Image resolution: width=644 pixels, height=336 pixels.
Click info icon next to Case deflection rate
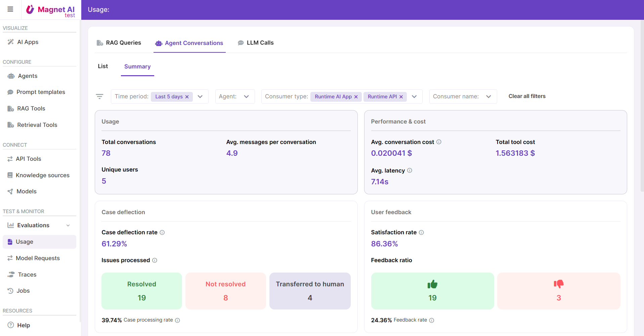(162, 232)
